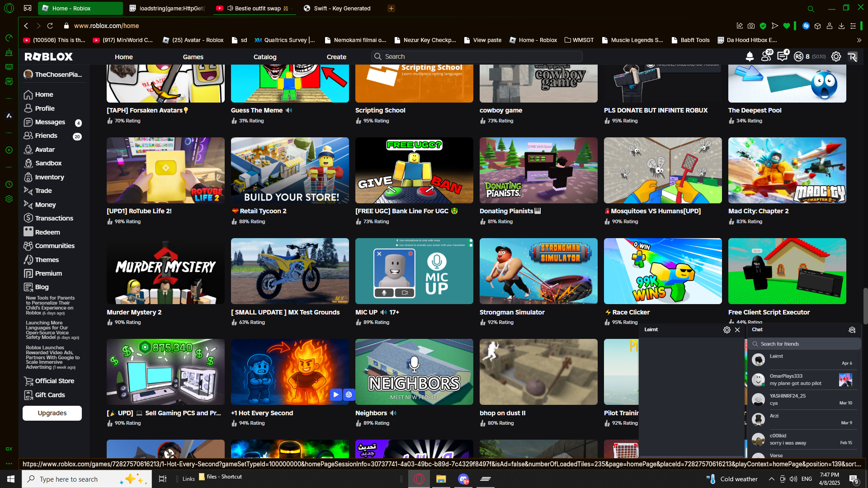Expand the hidden bookmarks chevron
The height and width of the screenshot is (488, 868).
coord(859,40)
